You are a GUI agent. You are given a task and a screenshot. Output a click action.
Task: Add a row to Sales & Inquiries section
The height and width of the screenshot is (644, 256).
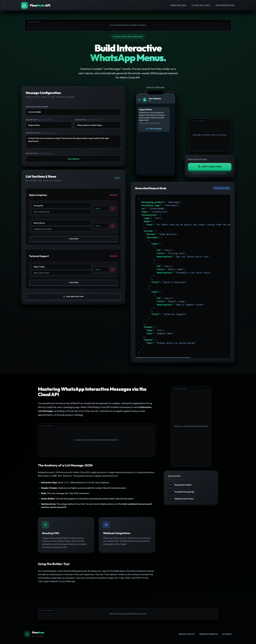73,239
